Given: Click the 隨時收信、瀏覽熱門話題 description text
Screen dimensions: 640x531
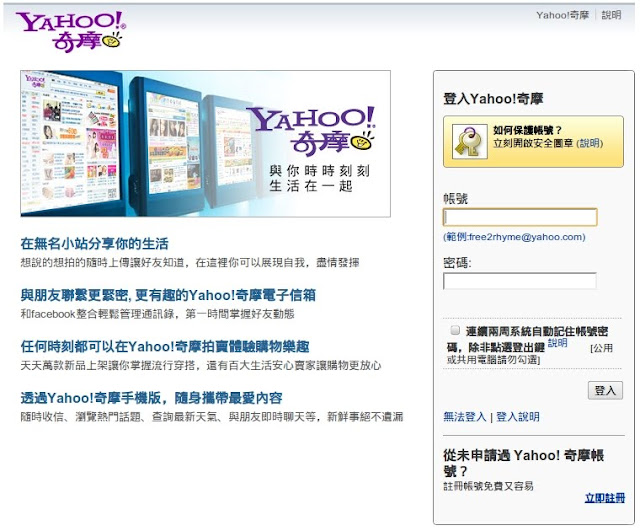Looking at the screenshot, I should (212, 417).
